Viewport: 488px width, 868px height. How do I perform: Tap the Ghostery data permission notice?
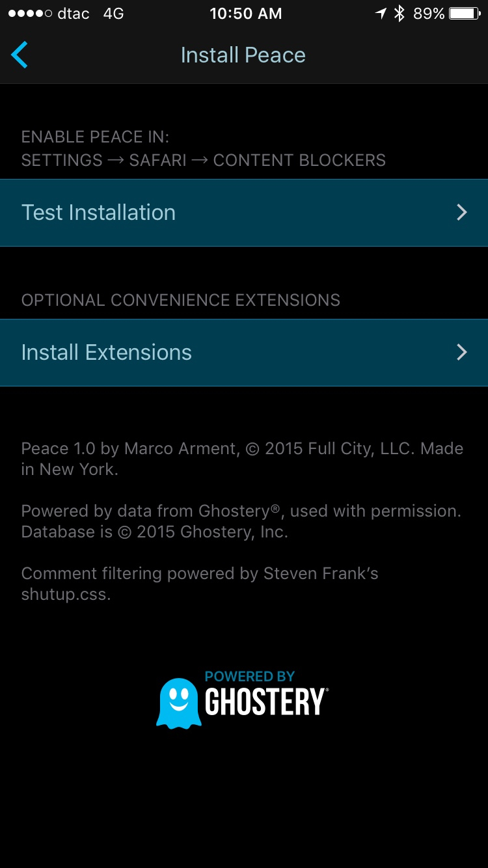click(241, 521)
